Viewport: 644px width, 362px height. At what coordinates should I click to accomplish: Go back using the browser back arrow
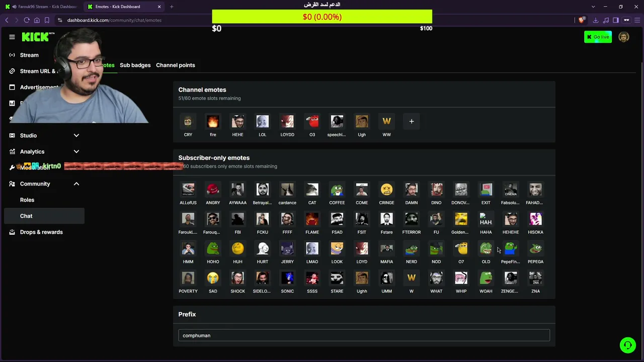click(x=7, y=20)
